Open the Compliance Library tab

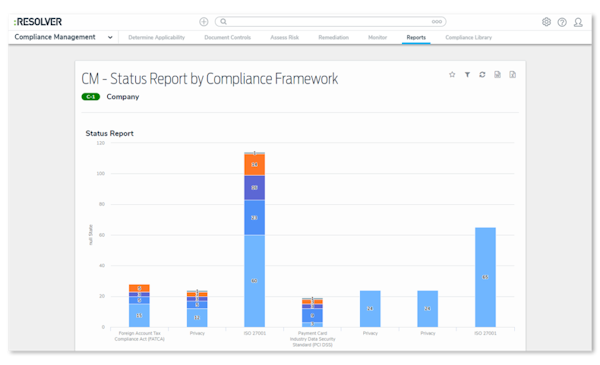pos(468,37)
